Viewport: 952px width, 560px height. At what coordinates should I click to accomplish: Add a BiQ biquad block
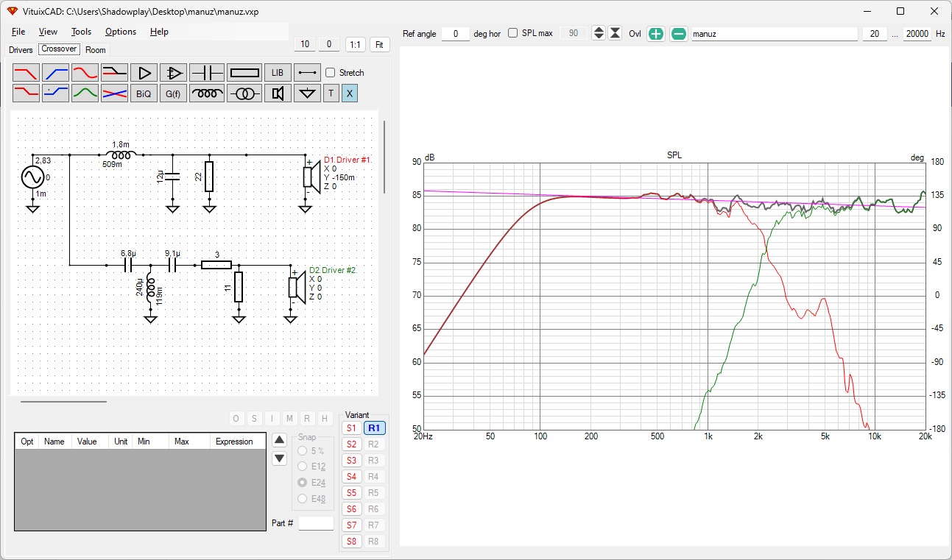144,93
